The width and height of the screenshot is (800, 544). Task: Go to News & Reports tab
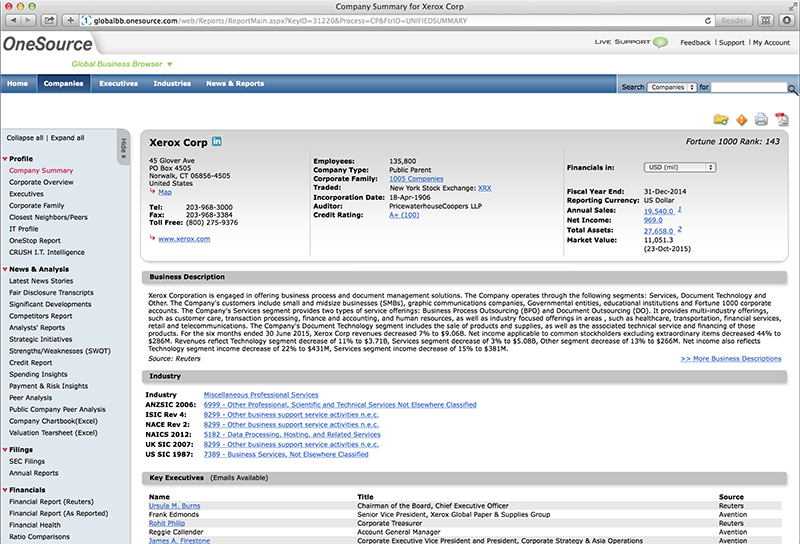coord(235,84)
